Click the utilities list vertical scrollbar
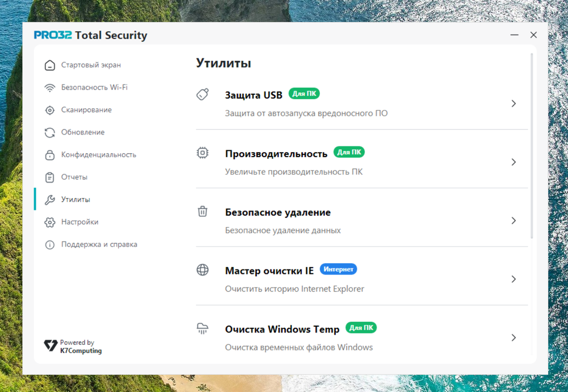Image resolution: width=568 pixels, height=392 pixels. [x=532, y=146]
